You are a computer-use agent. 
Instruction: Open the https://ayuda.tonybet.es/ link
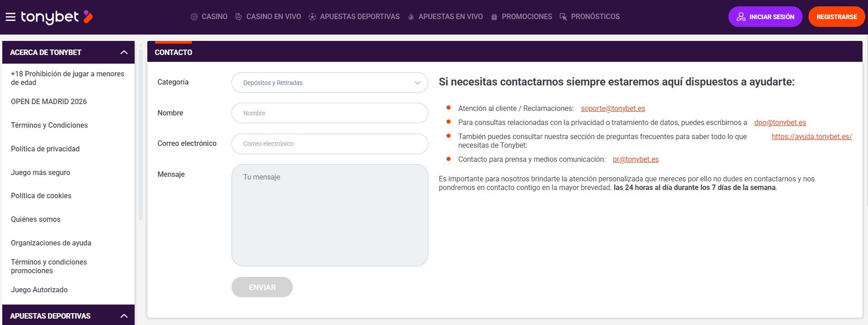click(x=812, y=136)
